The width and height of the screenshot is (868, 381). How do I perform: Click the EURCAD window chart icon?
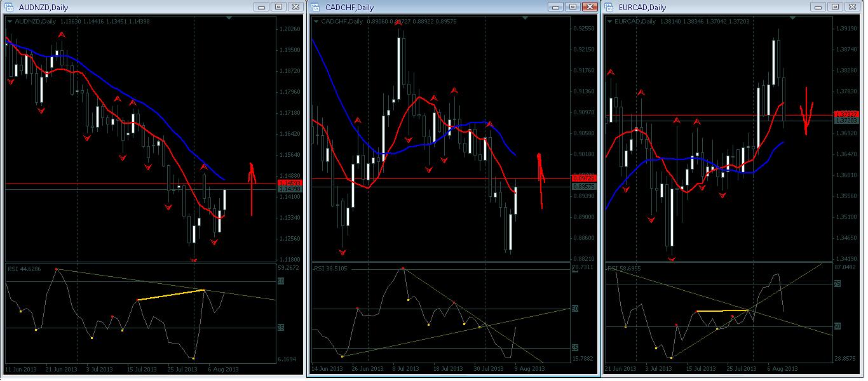[609, 7]
